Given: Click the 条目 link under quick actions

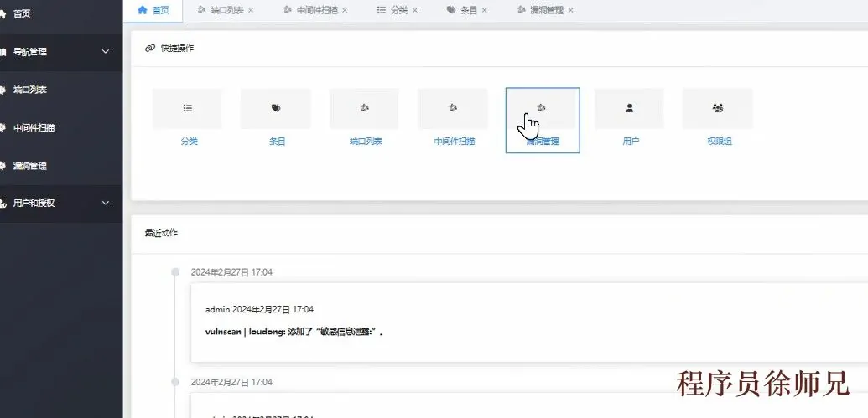Looking at the screenshot, I should [x=278, y=142].
